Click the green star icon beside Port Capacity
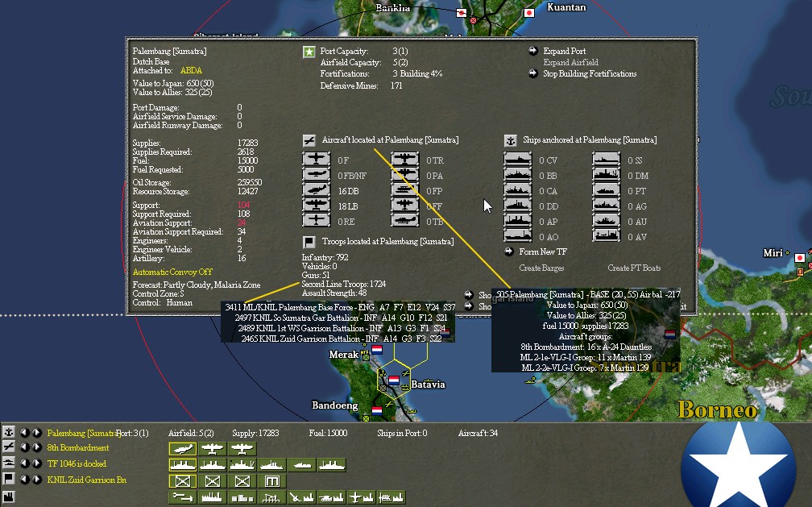 point(309,52)
